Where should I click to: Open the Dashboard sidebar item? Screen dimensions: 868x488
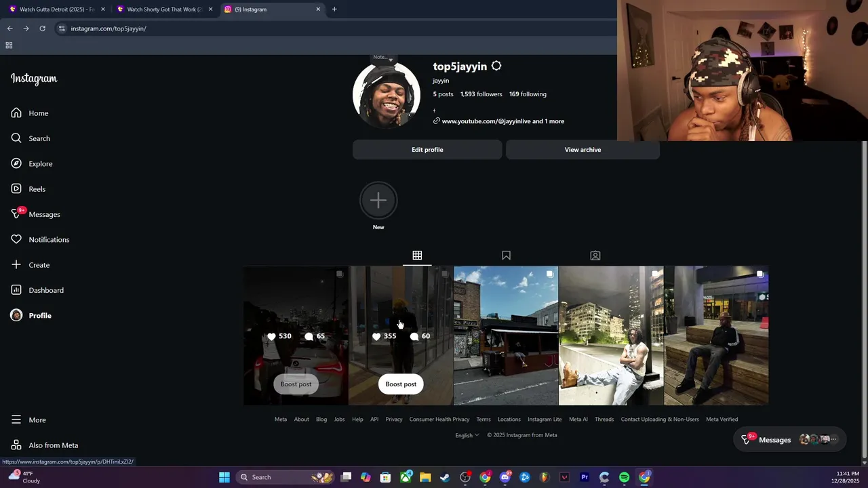[x=37, y=290]
